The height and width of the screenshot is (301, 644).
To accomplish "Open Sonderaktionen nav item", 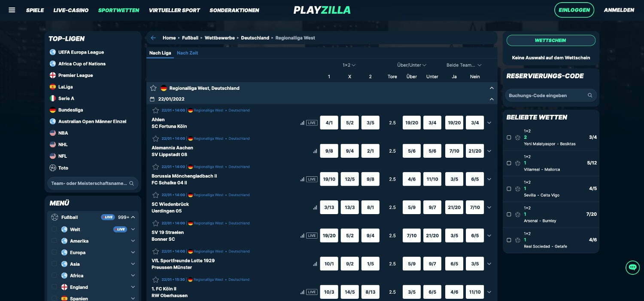I will click(x=234, y=10).
